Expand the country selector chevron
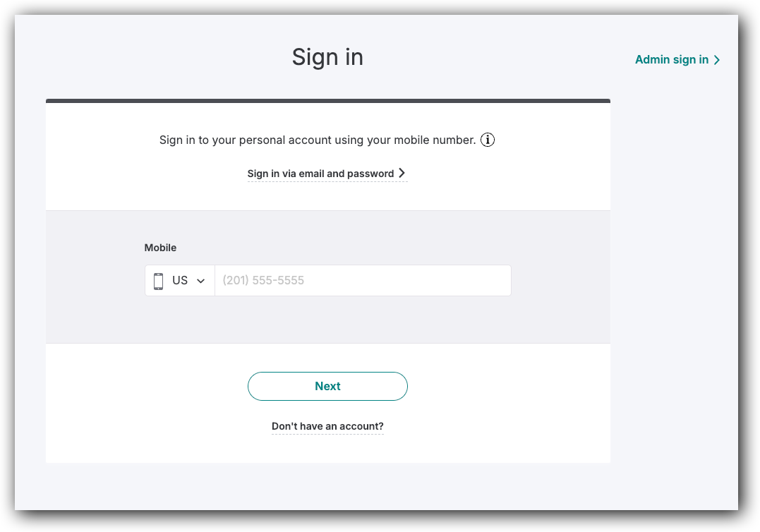The image size is (760, 532). [x=200, y=280]
